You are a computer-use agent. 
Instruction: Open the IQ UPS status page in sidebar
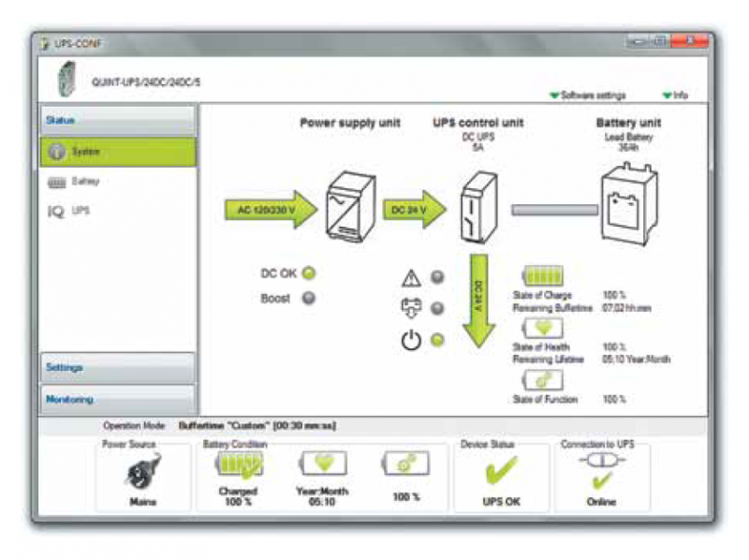click(x=68, y=211)
